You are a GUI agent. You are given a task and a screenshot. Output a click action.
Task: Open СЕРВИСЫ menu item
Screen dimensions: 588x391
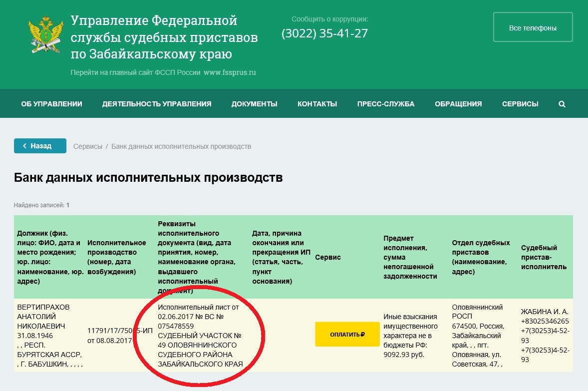520,104
